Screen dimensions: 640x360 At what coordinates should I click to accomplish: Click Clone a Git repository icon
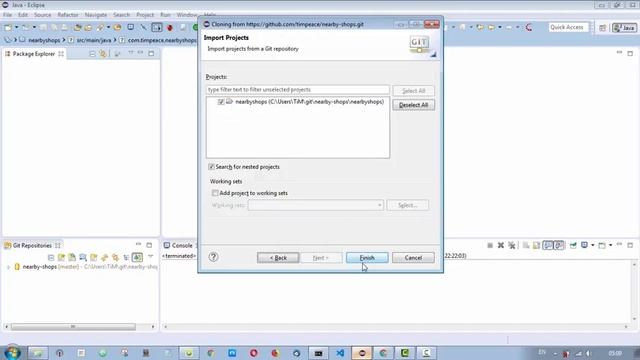click(x=72, y=257)
